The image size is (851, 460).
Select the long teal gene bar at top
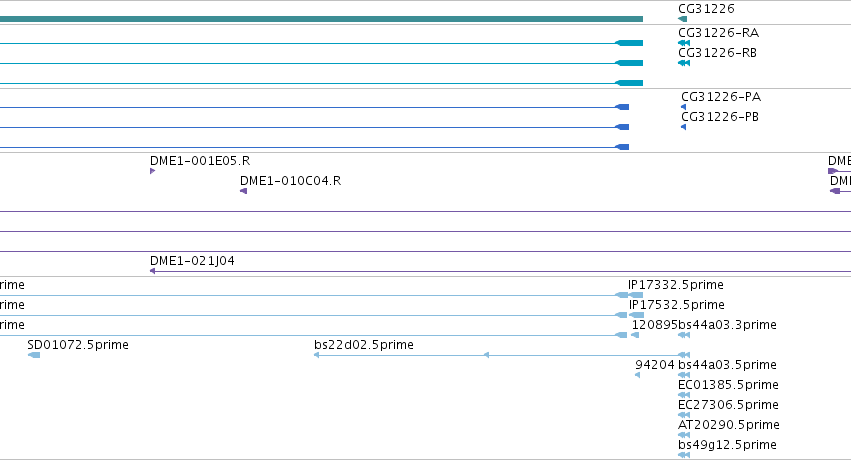[321, 19]
